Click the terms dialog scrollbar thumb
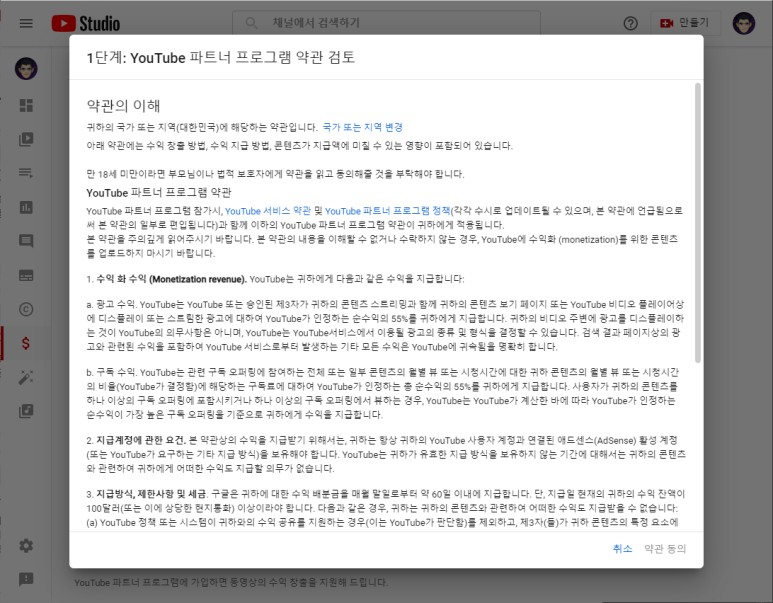Image resolution: width=773 pixels, height=603 pixels. coord(698,223)
